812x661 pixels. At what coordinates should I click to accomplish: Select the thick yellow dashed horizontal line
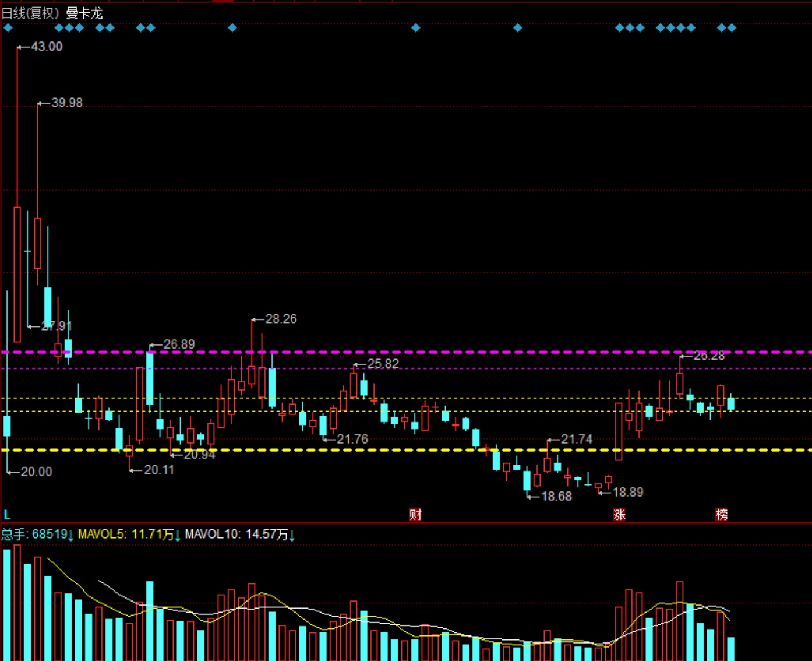[x=406, y=450]
